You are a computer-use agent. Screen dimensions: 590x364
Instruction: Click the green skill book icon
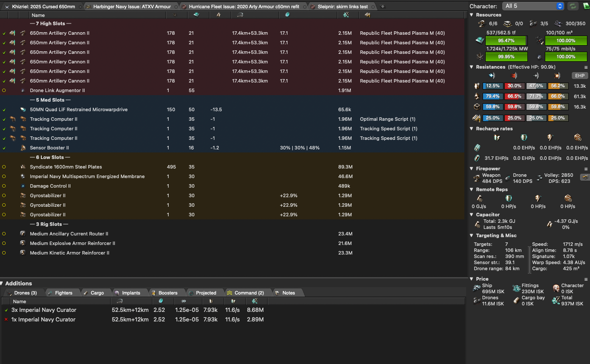point(585,6)
